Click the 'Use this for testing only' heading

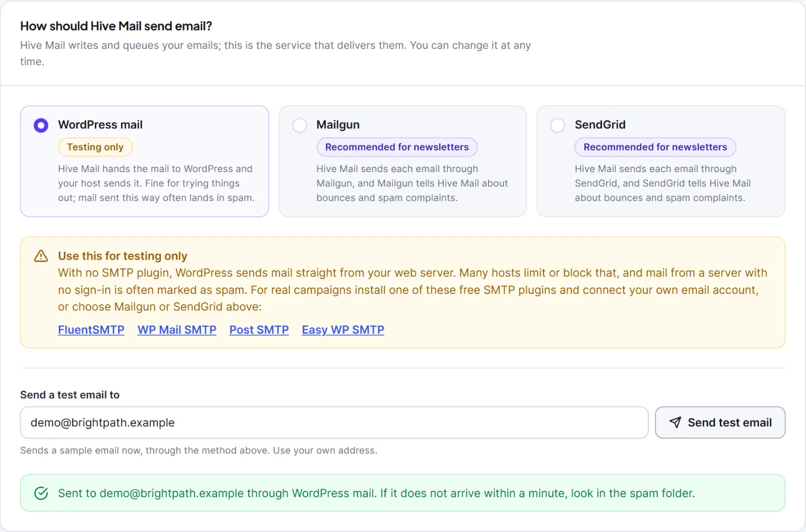122,256
